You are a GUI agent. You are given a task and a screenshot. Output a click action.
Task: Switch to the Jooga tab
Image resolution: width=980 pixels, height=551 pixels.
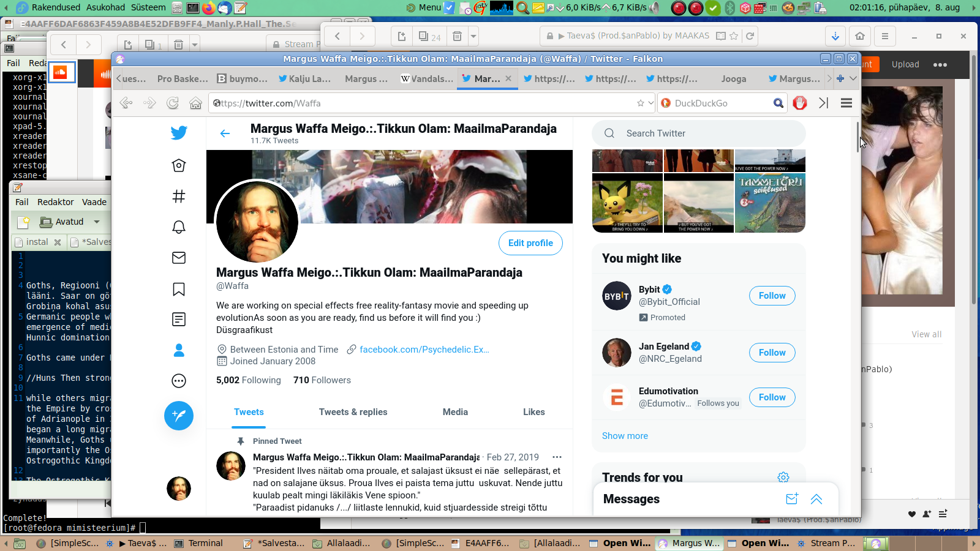pyautogui.click(x=733, y=78)
